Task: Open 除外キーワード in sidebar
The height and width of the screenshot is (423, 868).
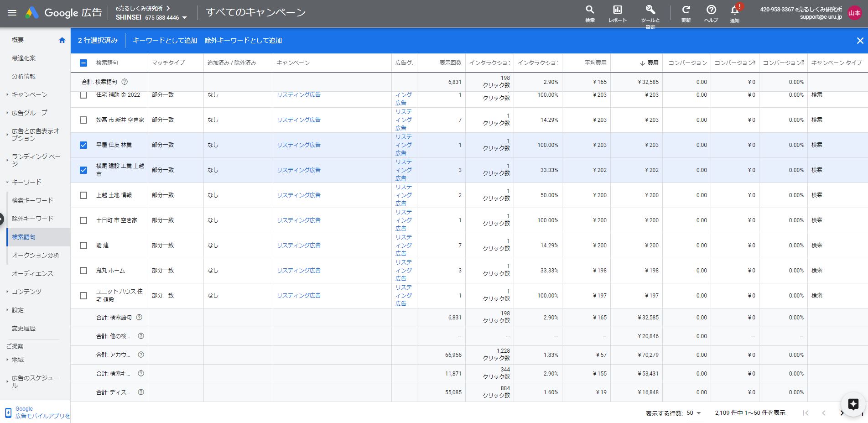Action: point(32,219)
